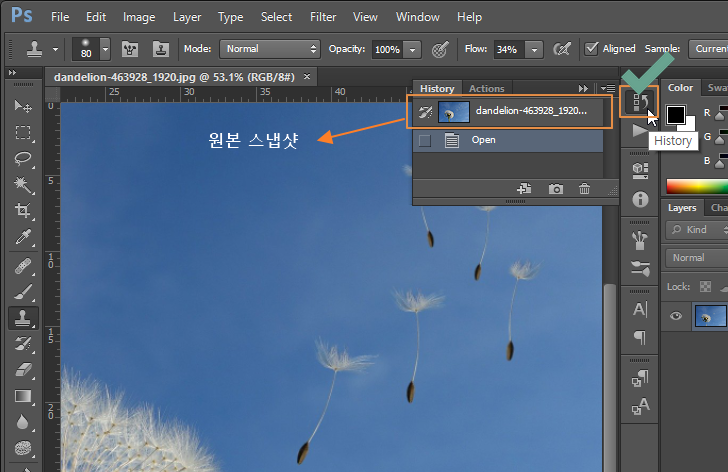Open the Brush panel toggle icon
The height and width of the screenshot is (472, 728).
pos(130,49)
